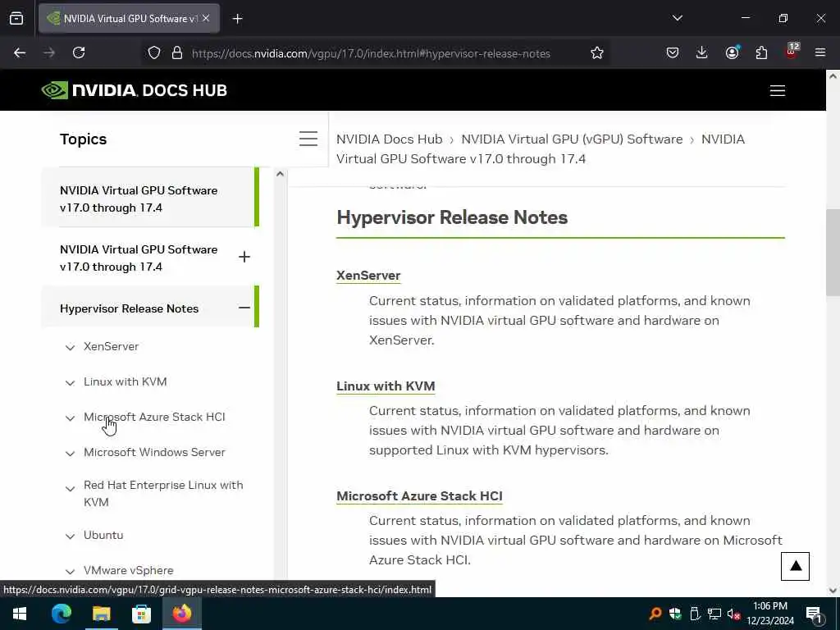Open the muted volume tray icon

[x=734, y=614]
